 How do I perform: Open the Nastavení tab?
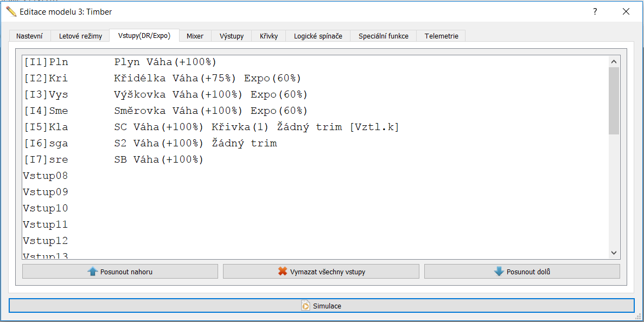pos(30,36)
